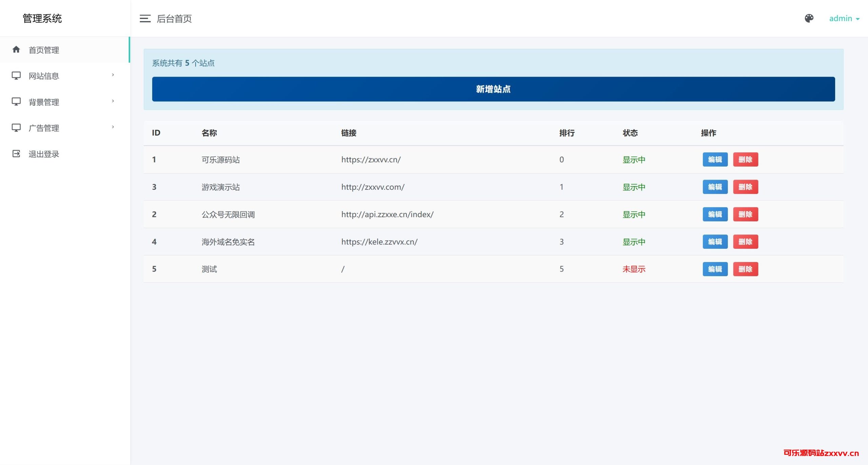This screenshot has width=868, height=465.
Task: Click the monitor icon beside 广告管理
Action: click(16, 128)
